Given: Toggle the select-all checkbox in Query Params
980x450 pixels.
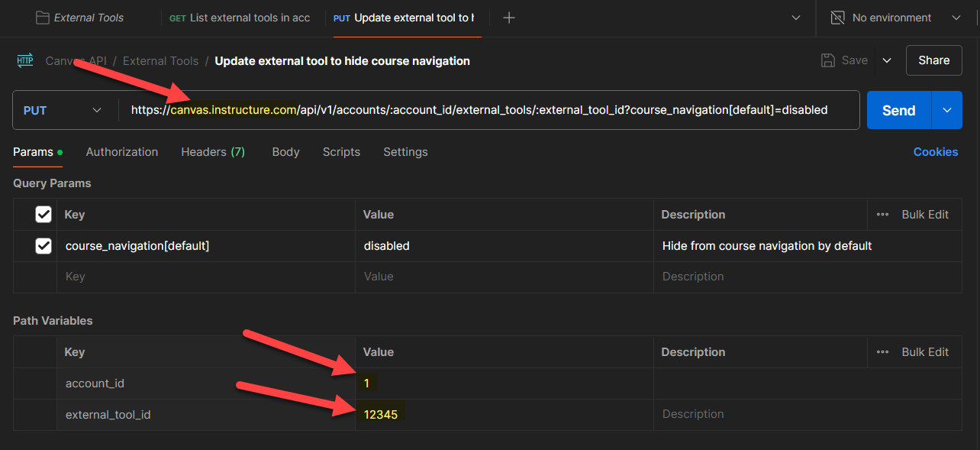Looking at the screenshot, I should tap(44, 215).
